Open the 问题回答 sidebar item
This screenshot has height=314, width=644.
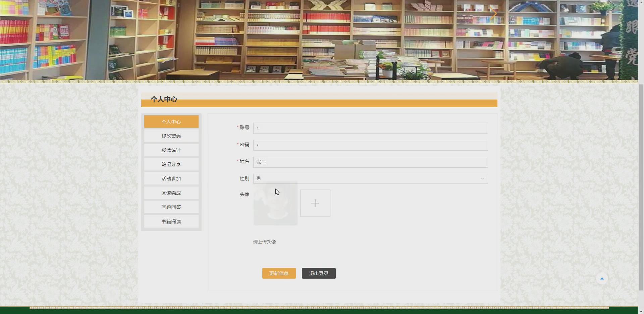tap(171, 207)
